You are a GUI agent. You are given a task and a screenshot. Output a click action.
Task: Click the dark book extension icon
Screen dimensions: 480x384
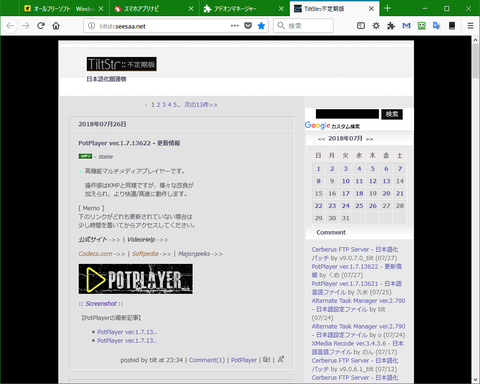click(x=452, y=26)
